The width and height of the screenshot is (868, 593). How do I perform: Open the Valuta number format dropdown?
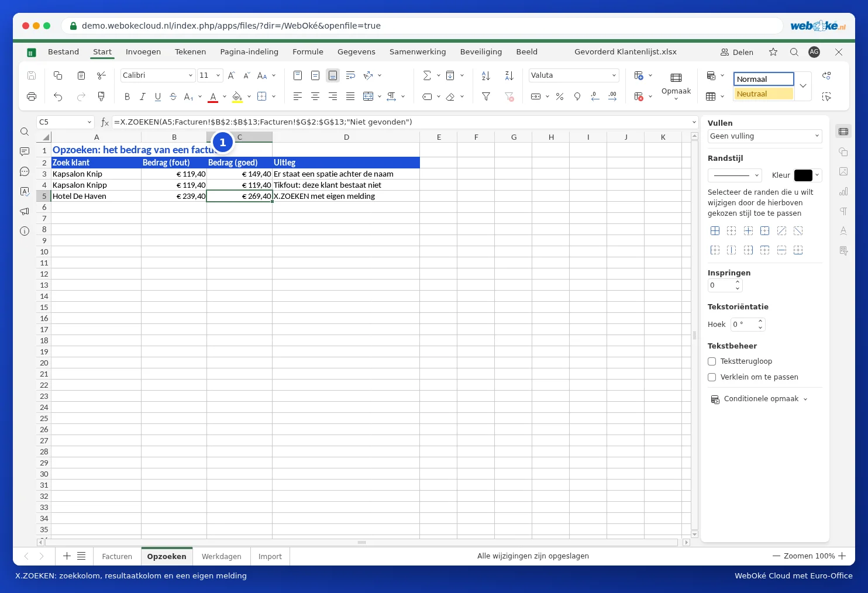(x=574, y=75)
